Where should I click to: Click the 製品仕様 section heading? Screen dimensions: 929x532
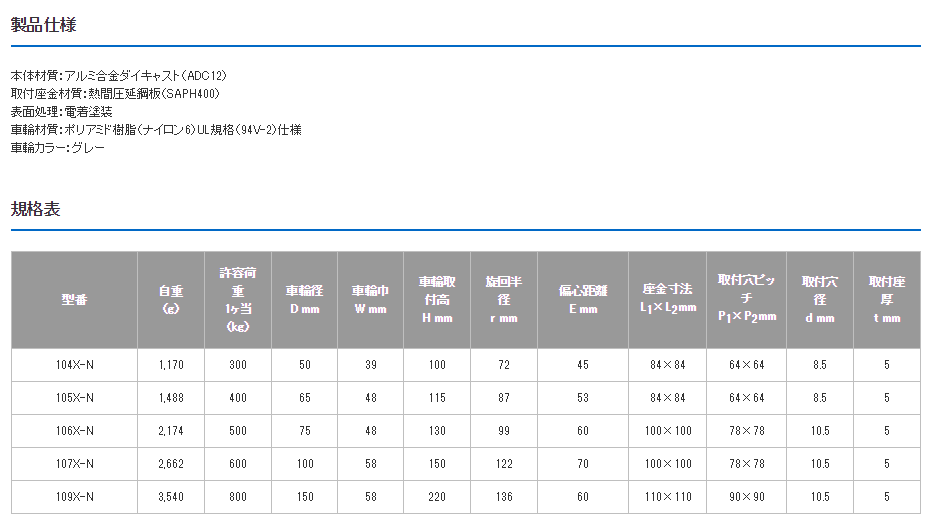[x=44, y=26]
